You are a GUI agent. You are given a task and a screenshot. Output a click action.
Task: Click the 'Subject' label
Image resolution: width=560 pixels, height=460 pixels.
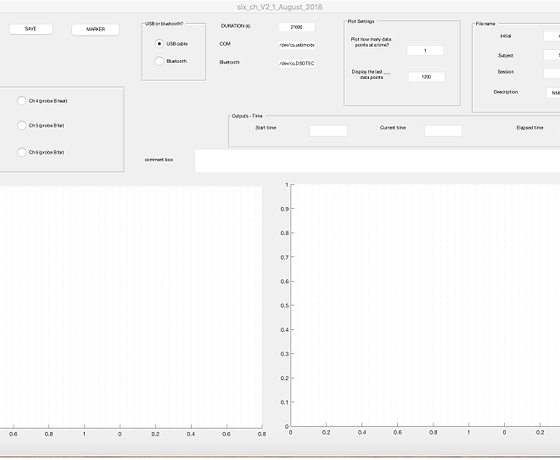[505, 55]
